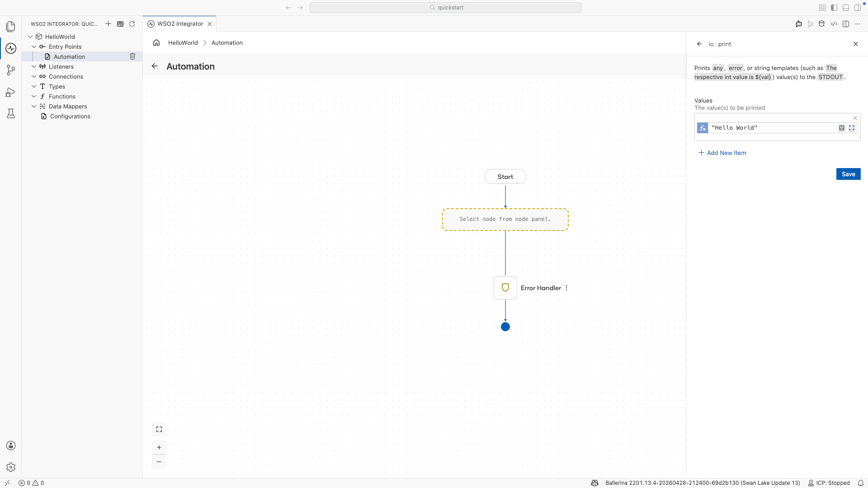Collapse Entry Points section

[34, 47]
